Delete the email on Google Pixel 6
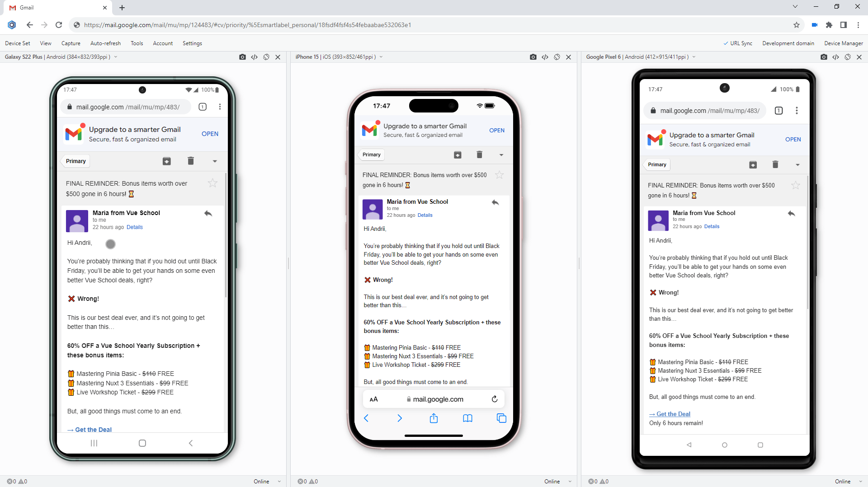868x487 pixels. pos(775,164)
